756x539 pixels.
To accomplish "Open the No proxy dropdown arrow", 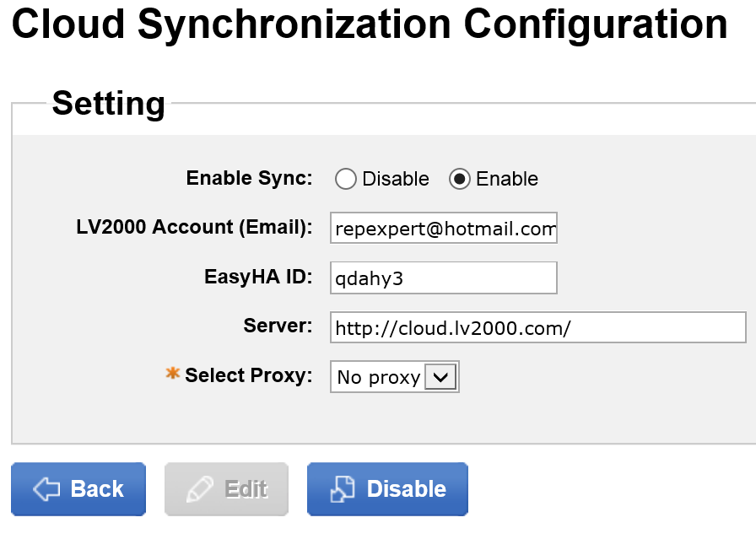I will [440, 377].
